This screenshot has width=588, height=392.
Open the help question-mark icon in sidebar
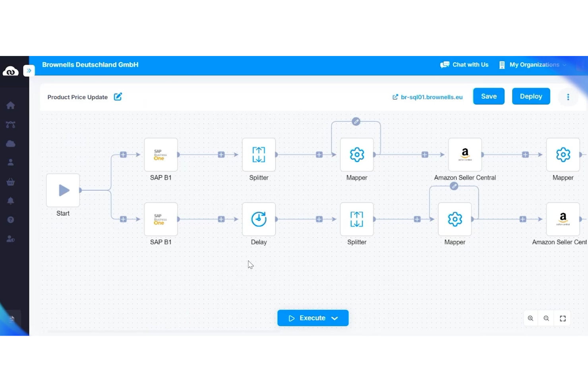[10, 219]
